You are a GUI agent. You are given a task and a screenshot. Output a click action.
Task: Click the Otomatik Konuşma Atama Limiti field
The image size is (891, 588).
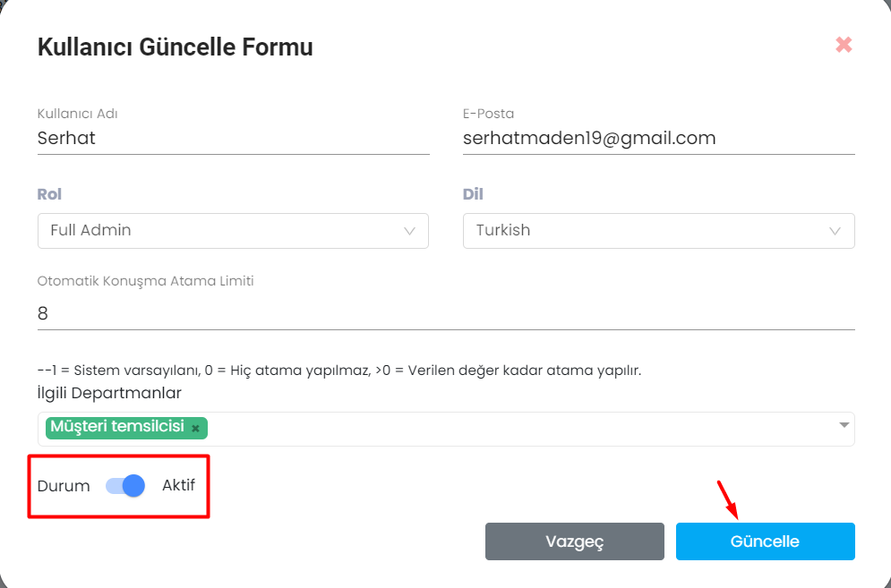pos(446,313)
